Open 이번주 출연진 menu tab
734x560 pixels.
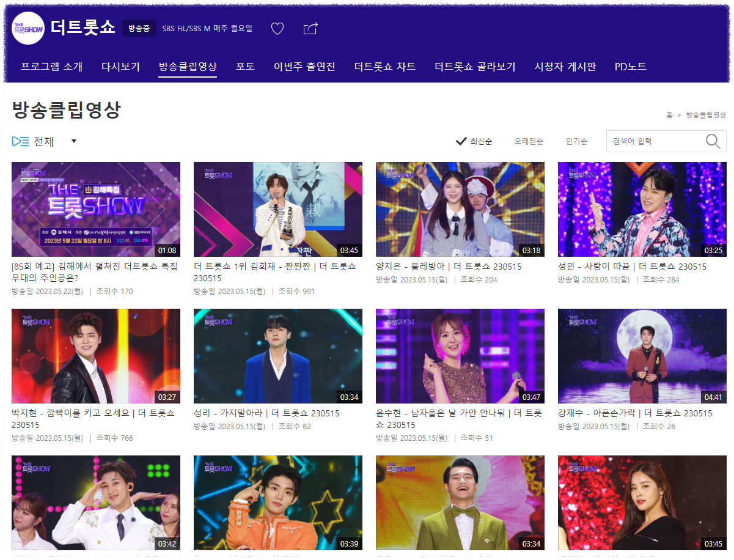[304, 67]
